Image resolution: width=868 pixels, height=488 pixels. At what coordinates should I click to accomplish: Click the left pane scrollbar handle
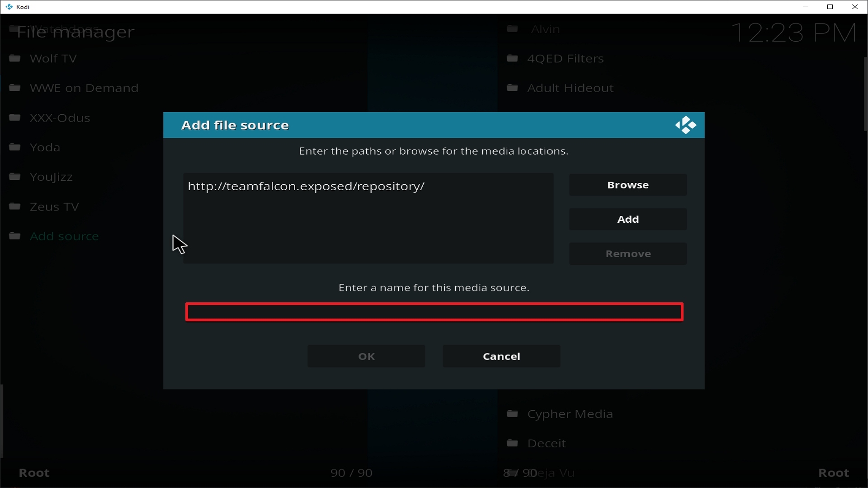[x=2, y=421]
